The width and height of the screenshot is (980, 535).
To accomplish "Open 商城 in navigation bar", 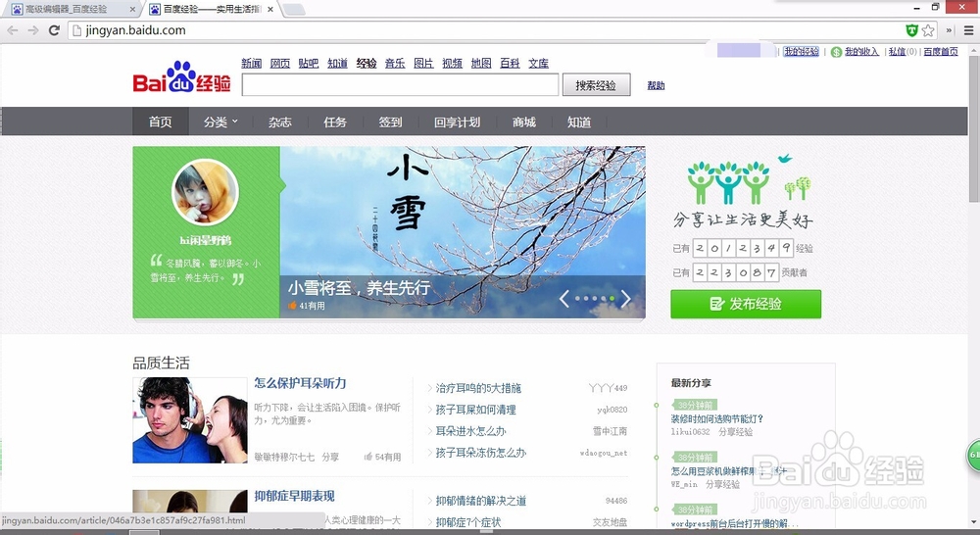I will 523,122.
